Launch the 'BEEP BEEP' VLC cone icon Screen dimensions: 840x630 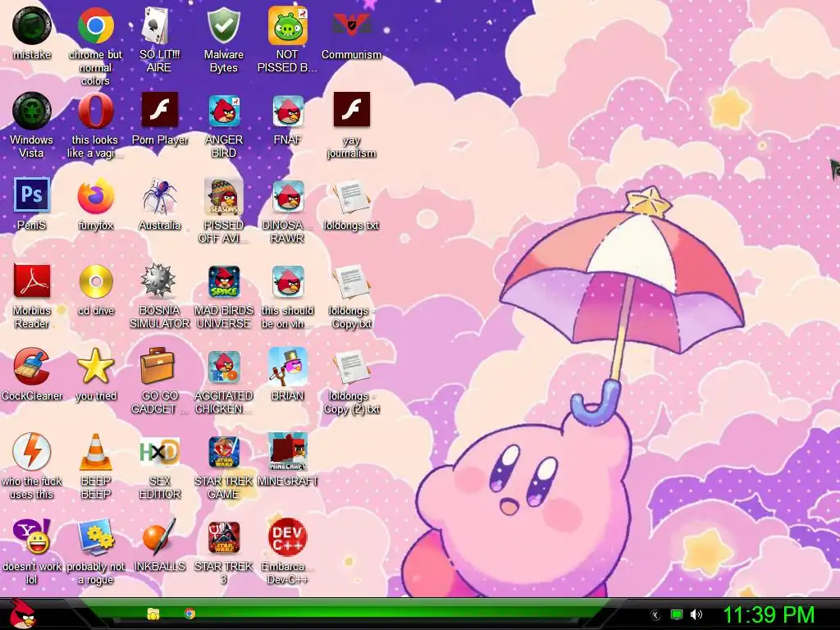click(95, 452)
